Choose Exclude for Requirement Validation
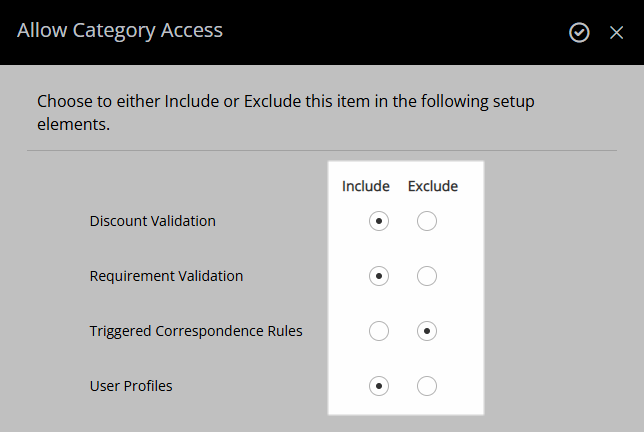The height and width of the screenshot is (432, 644). pos(427,276)
